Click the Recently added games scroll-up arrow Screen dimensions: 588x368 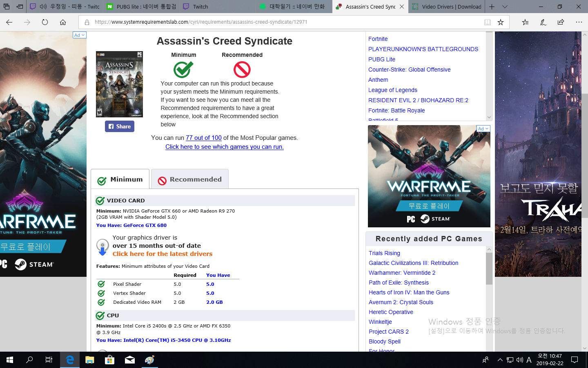[489, 249]
